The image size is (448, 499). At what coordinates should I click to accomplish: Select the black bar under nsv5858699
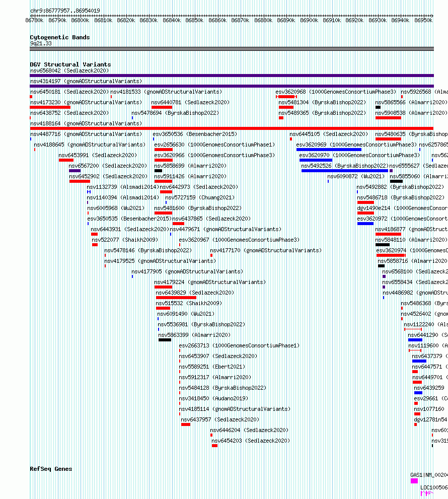(158, 171)
